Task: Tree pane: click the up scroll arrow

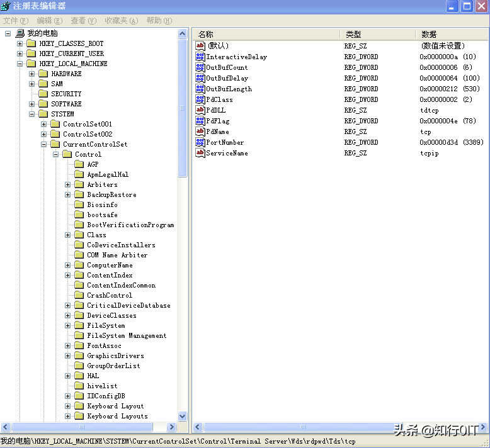Action: pos(183,34)
